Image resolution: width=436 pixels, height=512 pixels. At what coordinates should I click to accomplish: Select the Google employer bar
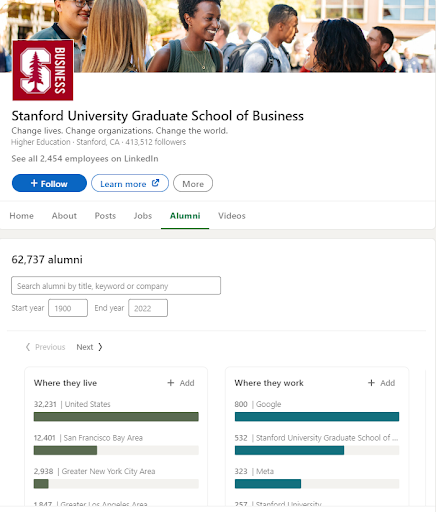point(317,417)
